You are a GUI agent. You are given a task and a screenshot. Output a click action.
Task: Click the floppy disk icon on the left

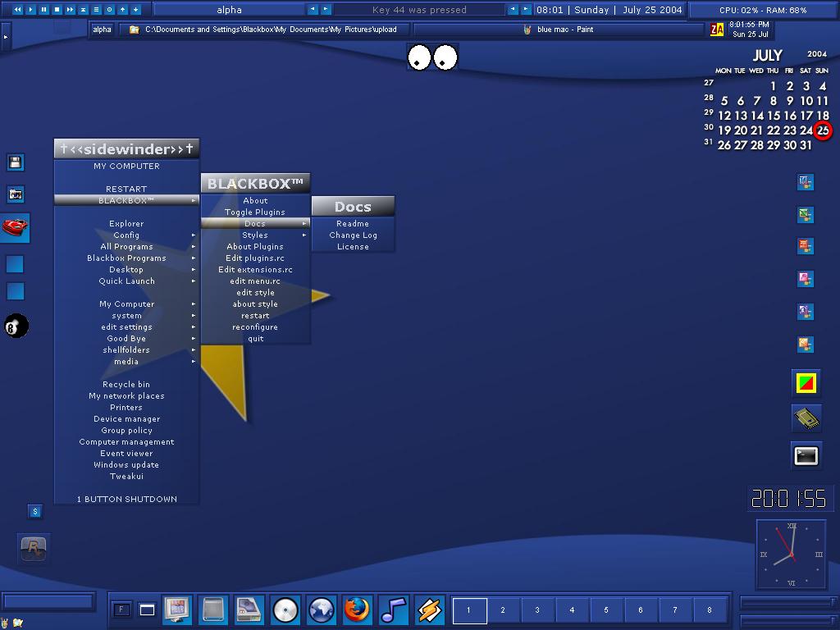(15, 162)
